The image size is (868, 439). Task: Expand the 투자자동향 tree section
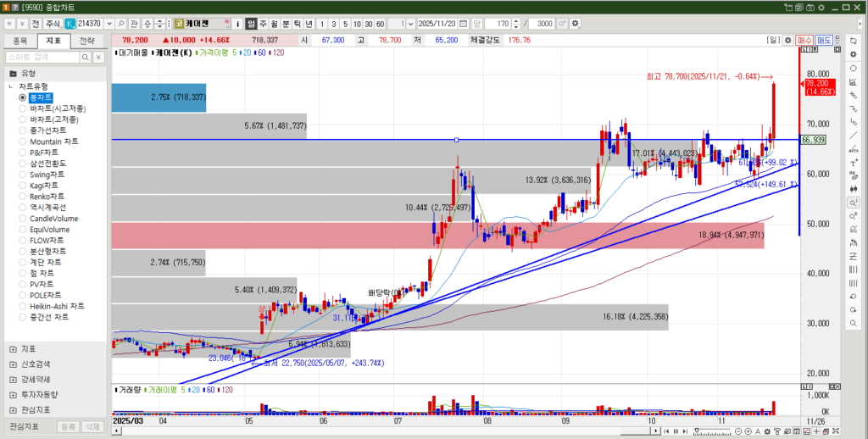13,394
